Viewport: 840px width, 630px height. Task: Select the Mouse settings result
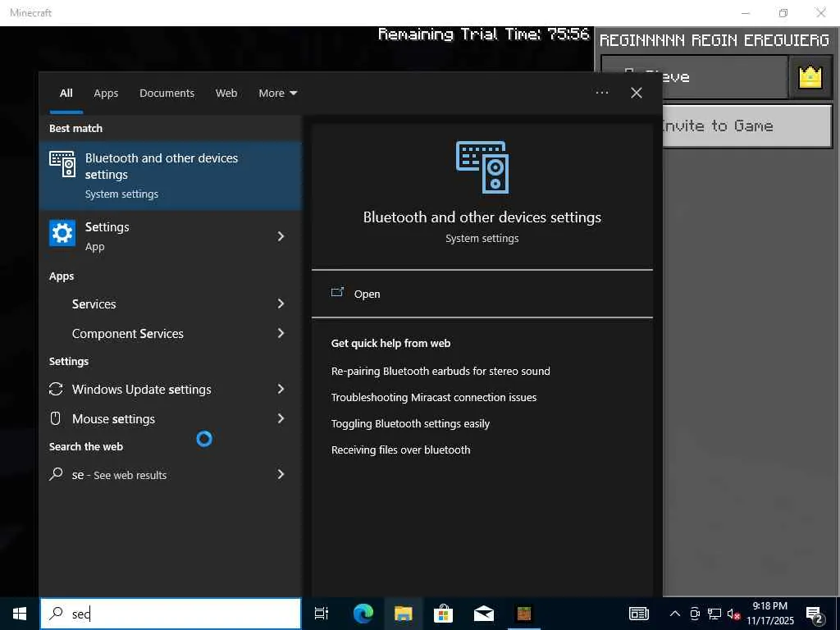click(x=171, y=418)
